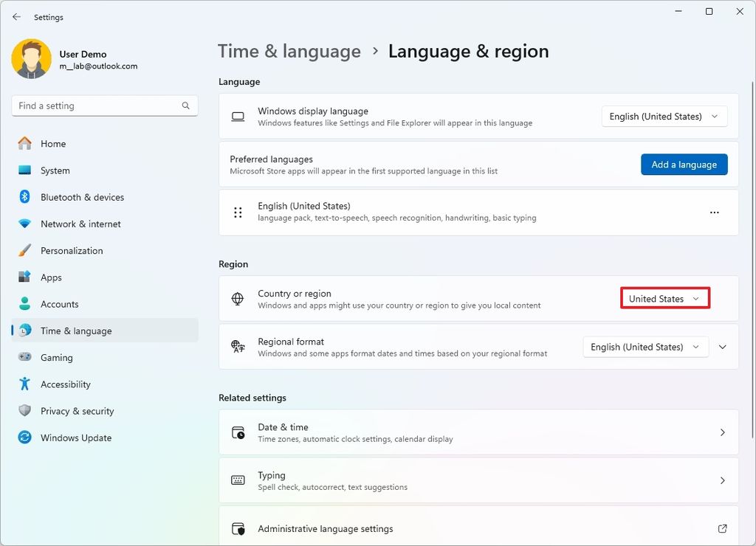
Task: Open the Windows display language dropdown
Action: click(663, 116)
